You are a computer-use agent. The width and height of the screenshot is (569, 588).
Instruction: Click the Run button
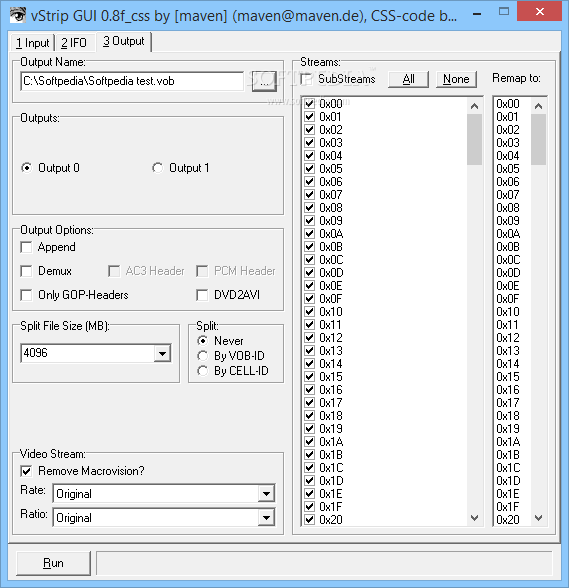[53, 563]
